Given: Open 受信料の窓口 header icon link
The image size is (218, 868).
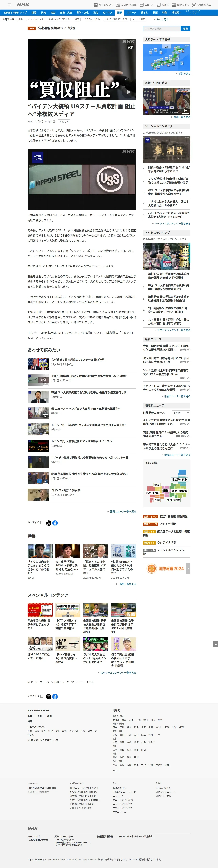Looking at the screenshot, I should click(x=202, y=5).
